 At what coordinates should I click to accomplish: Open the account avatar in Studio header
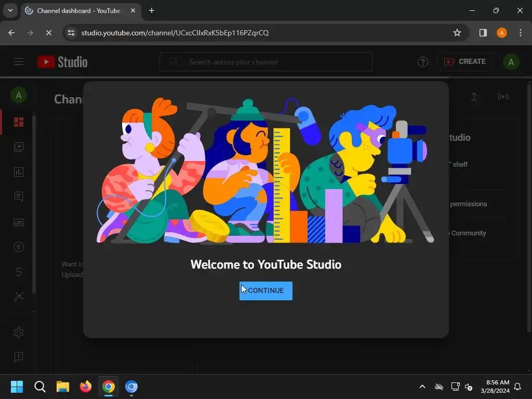point(511,62)
